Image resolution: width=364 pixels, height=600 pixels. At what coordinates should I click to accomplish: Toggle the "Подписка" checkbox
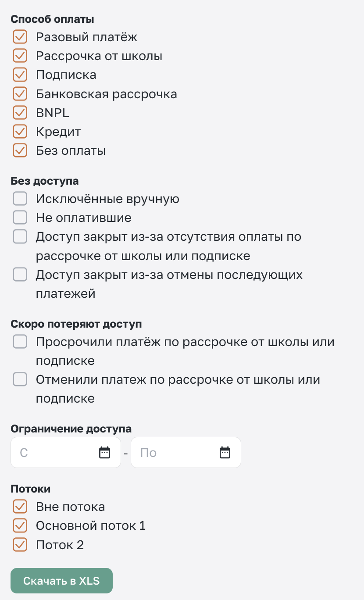pyautogui.click(x=20, y=75)
